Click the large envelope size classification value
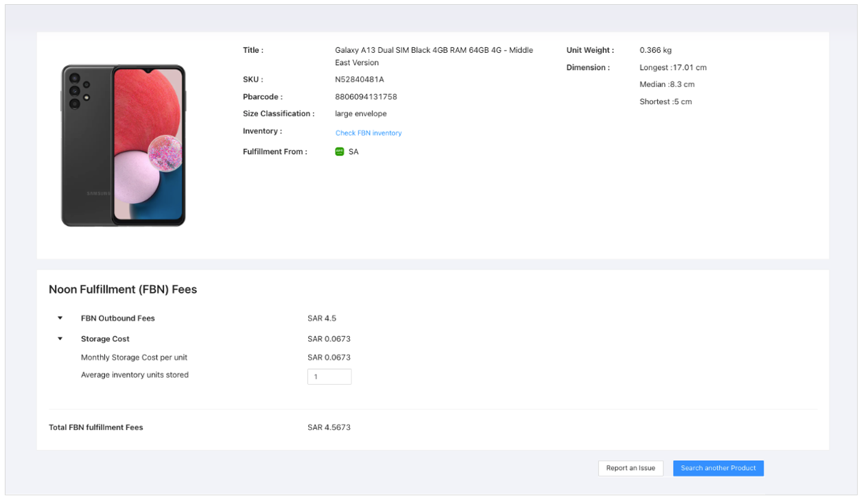868x502 pixels. click(360, 114)
